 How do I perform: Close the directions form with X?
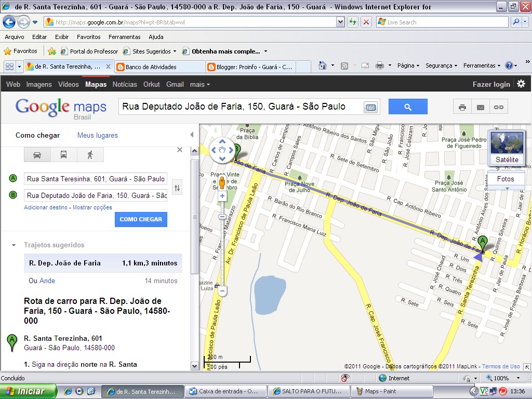pos(180,150)
